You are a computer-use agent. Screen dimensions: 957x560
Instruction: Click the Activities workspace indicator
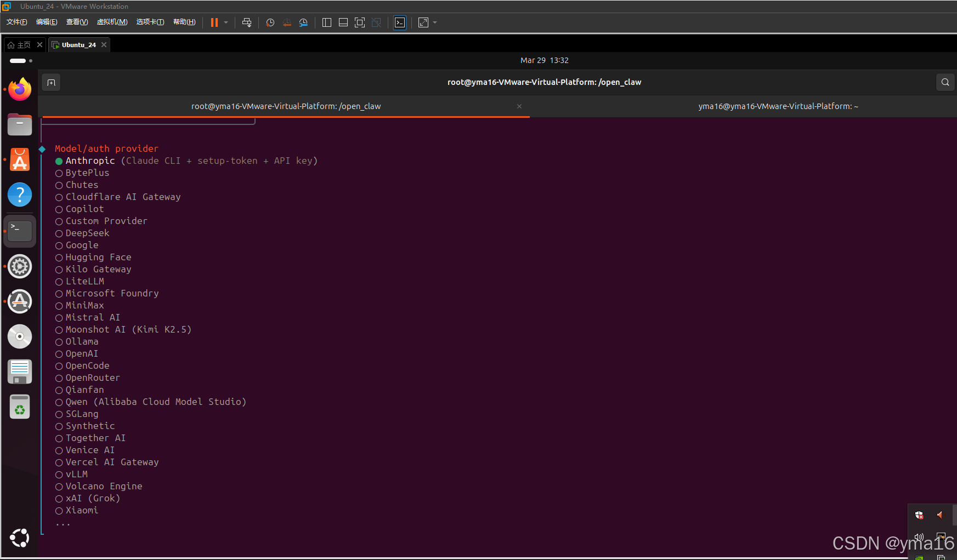tap(21, 60)
